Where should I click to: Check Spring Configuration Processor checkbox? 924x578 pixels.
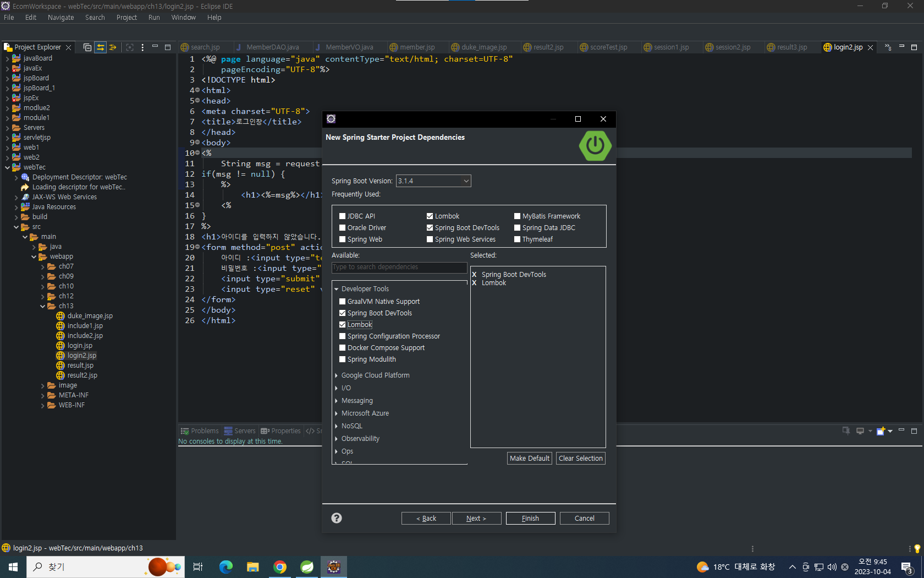click(x=342, y=336)
